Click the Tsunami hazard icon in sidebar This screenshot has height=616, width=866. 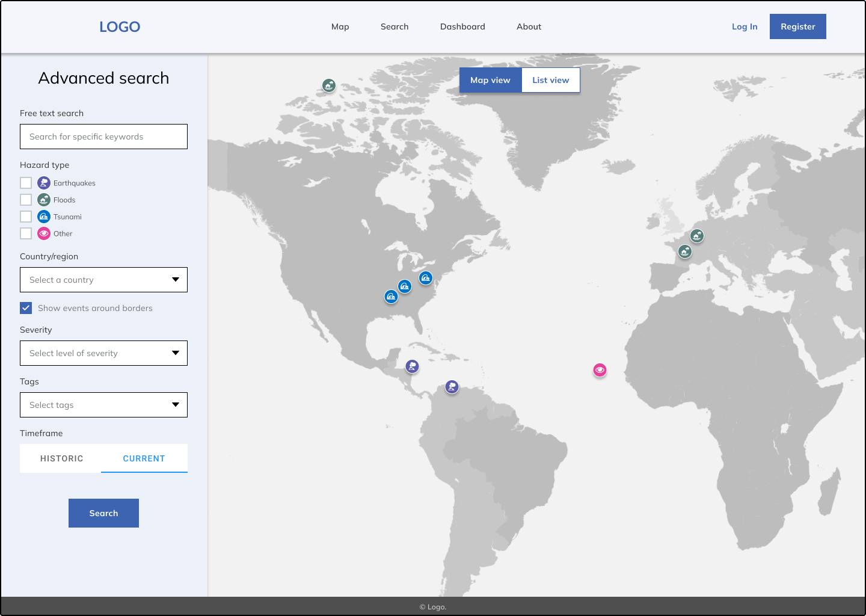[44, 217]
